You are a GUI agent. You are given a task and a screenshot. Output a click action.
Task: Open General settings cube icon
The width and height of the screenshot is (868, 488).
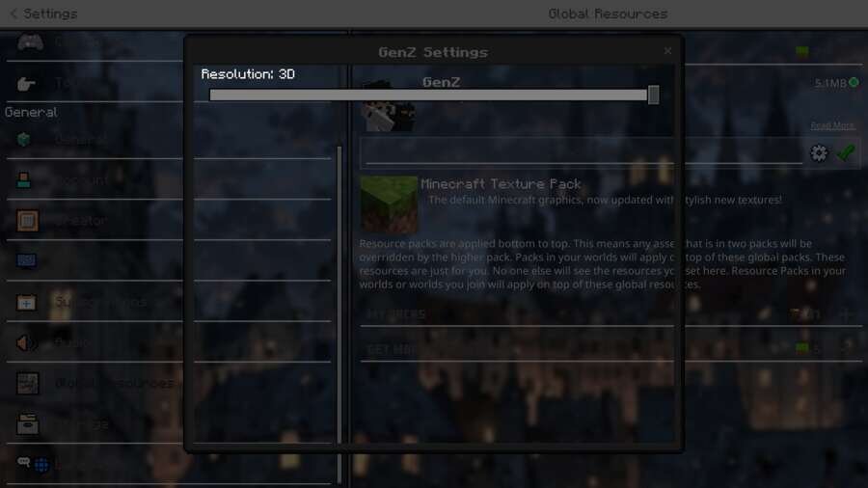[x=24, y=140]
